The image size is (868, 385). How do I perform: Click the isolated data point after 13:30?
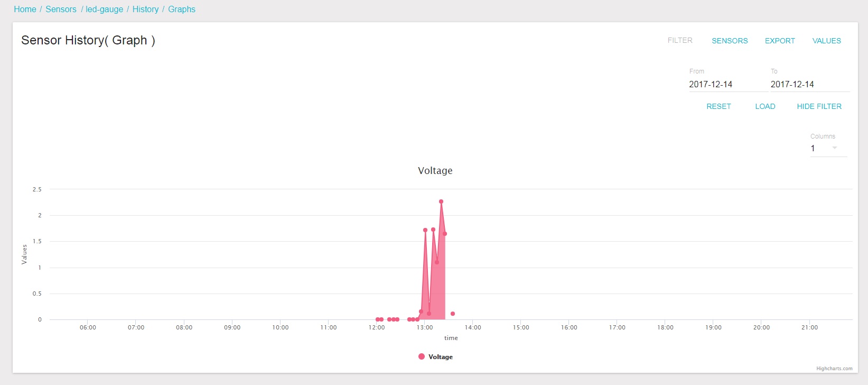click(x=453, y=314)
